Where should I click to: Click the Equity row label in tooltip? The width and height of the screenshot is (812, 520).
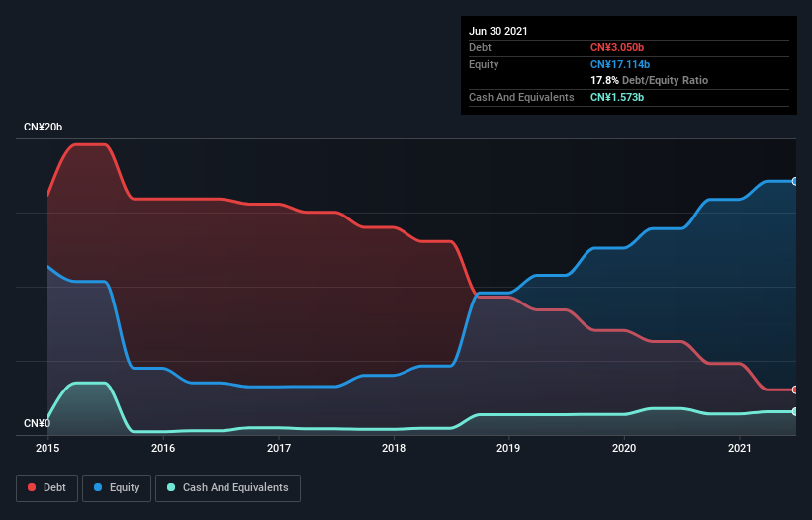(x=484, y=64)
